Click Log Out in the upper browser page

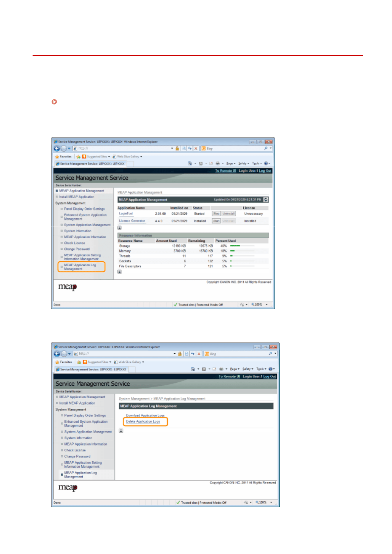pyautogui.click(x=265, y=171)
